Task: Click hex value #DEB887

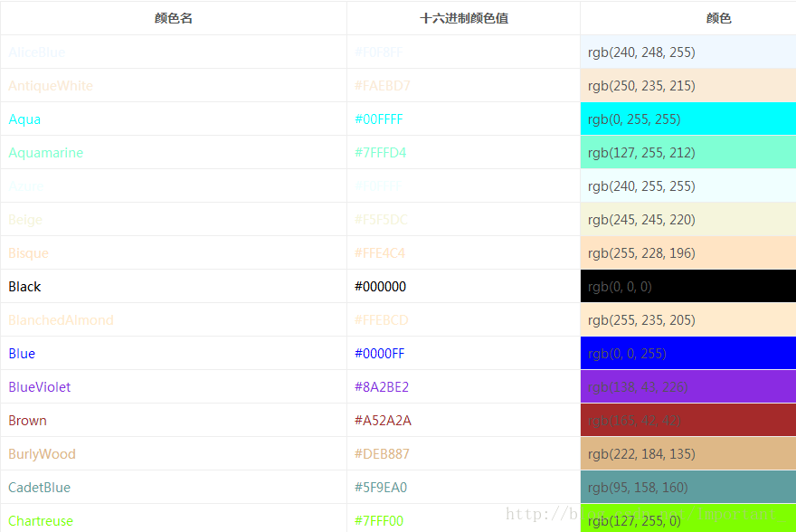Action: coord(382,454)
